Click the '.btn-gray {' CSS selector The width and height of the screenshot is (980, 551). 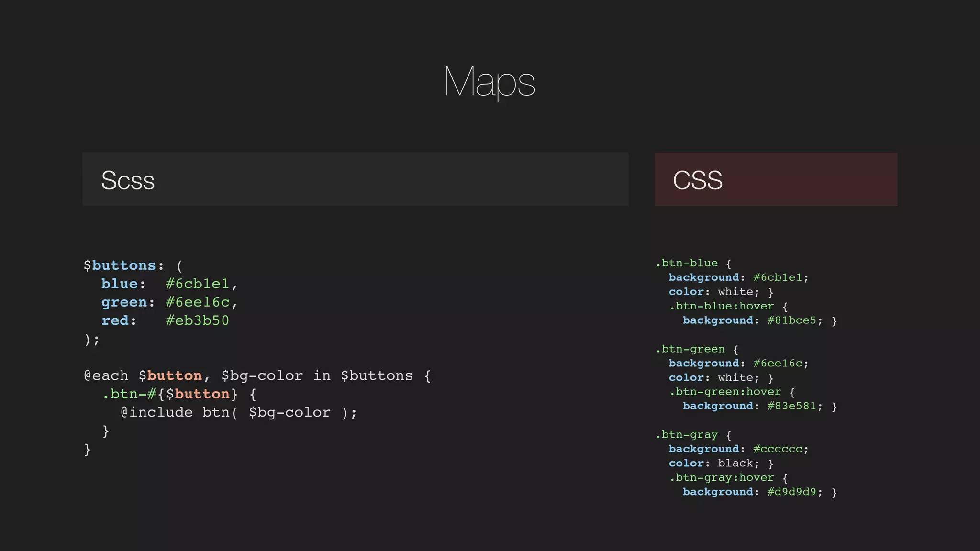click(693, 435)
